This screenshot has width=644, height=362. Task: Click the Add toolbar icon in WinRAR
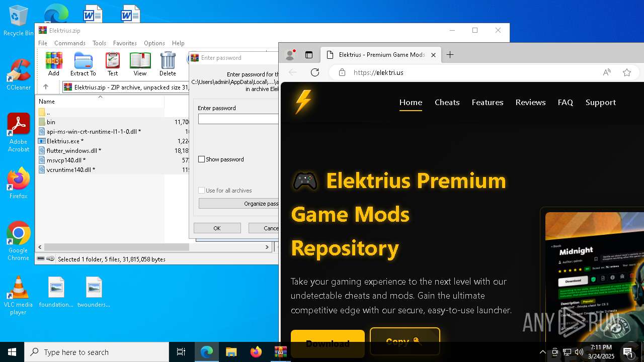(x=54, y=64)
